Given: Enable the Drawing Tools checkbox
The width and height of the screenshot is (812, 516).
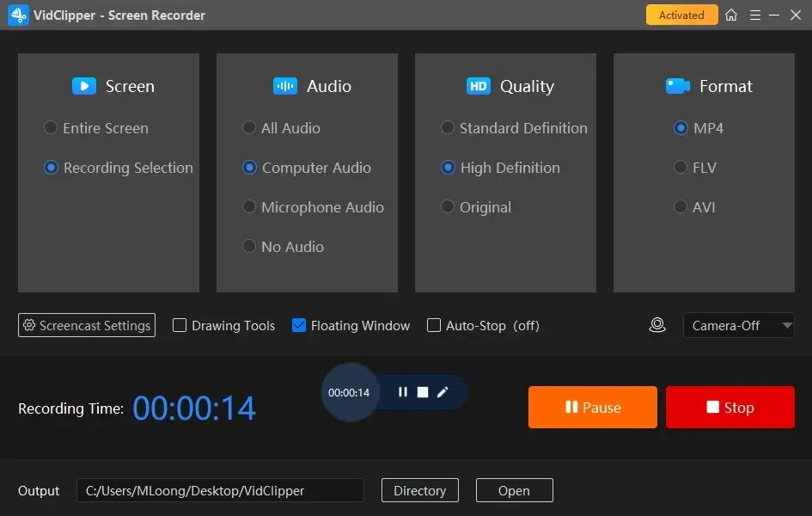Looking at the screenshot, I should 180,325.
